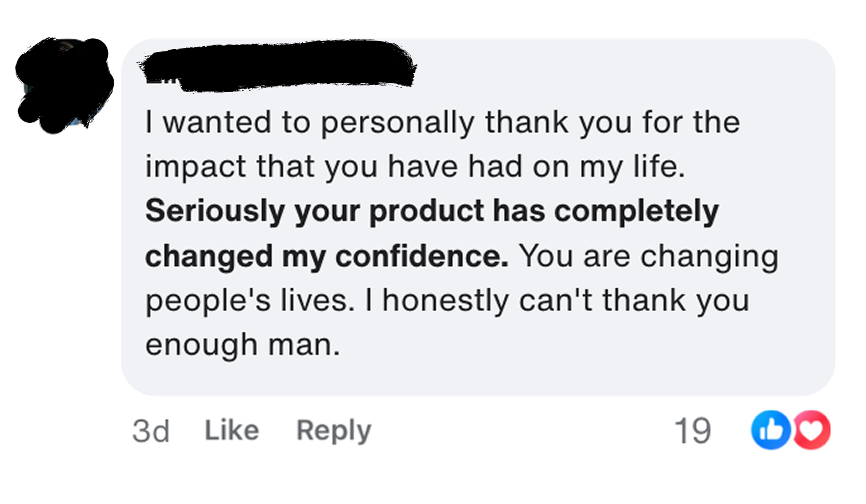The width and height of the screenshot is (866, 504).
Task: Click the word "personally" in the comment
Action: point(397,123)
